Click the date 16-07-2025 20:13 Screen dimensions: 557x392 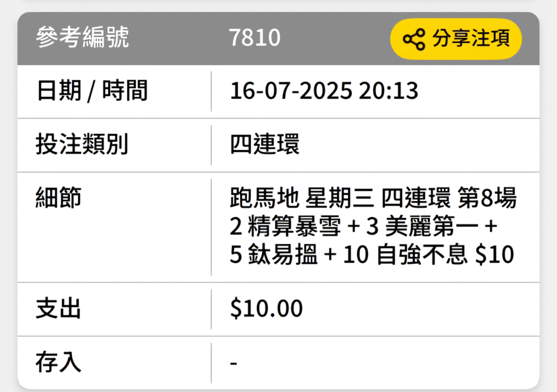point(324,91)
